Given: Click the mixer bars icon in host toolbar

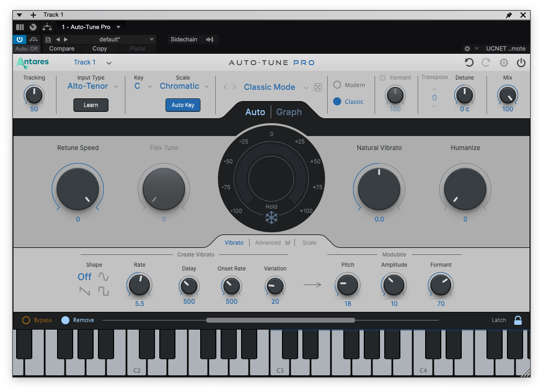Looking at the screenshot, I should tap(20, 27).
